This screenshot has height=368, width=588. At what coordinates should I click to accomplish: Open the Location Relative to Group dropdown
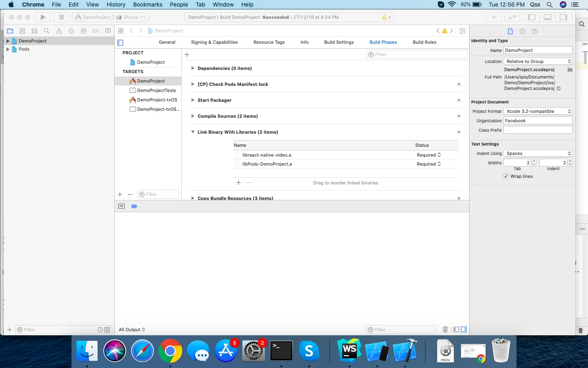tap(538, 61)
